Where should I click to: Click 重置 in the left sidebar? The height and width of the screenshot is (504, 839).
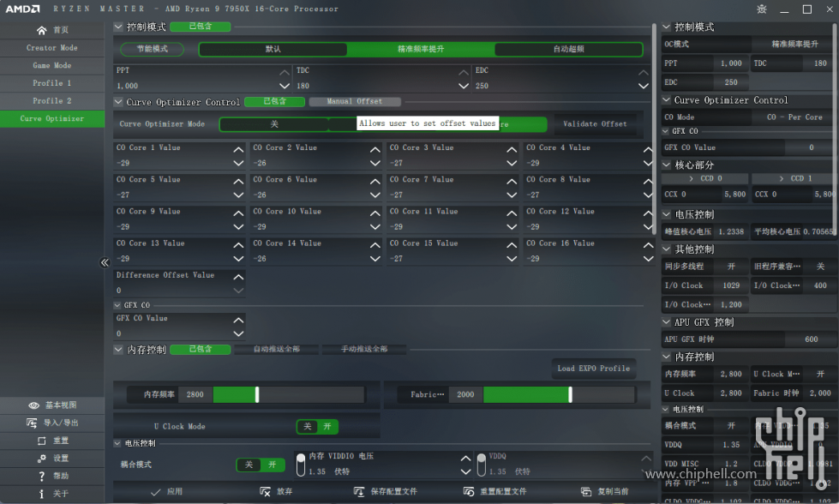coord(52,441)
